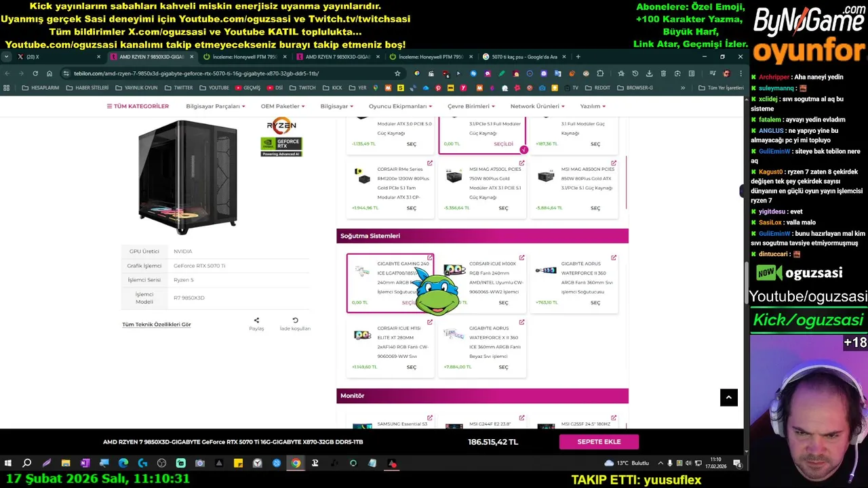The width and height of the screenshot is (868, 488).
Task: Click the Soğutma Sistemleri section header
Action: pyautogui.click(x=482, y=236)
